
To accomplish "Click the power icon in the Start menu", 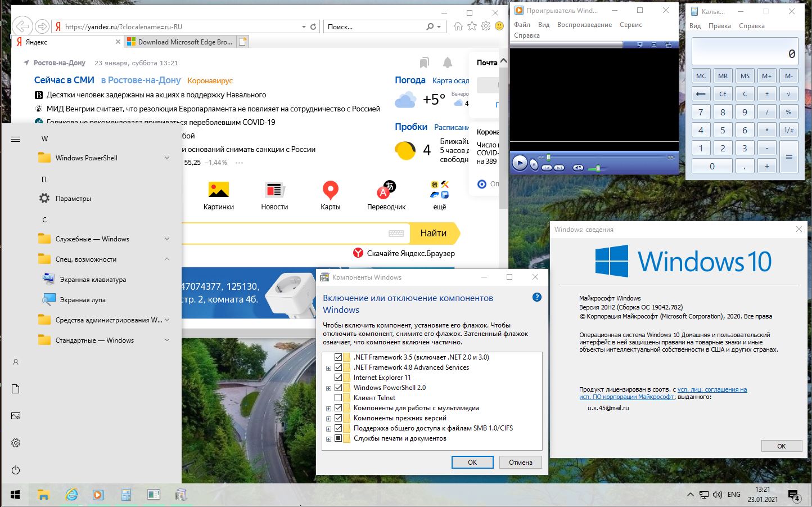I will [16, 470].
